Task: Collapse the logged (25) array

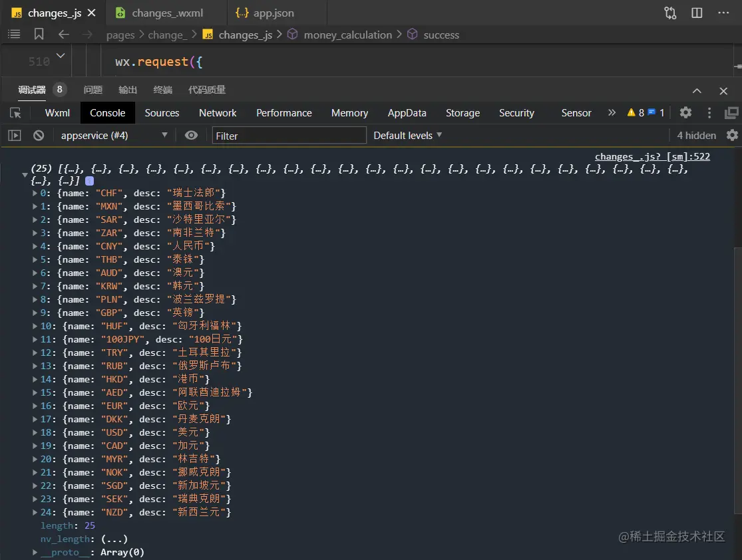Action: pos(25,174)
